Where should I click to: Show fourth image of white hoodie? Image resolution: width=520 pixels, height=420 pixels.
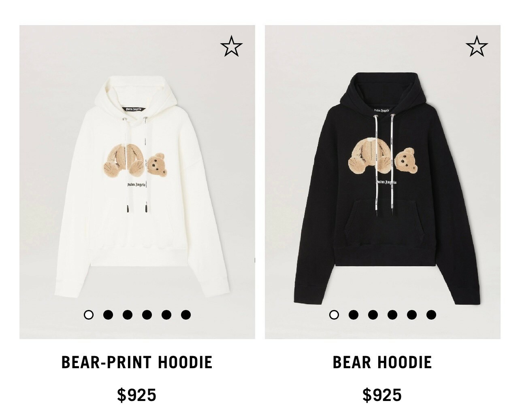(x=147, y=314)
